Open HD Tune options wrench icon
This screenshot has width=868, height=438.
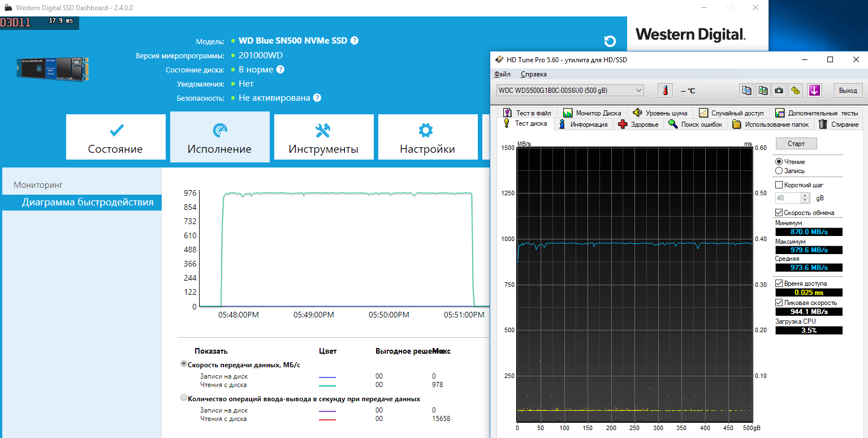tap(796, 91)
